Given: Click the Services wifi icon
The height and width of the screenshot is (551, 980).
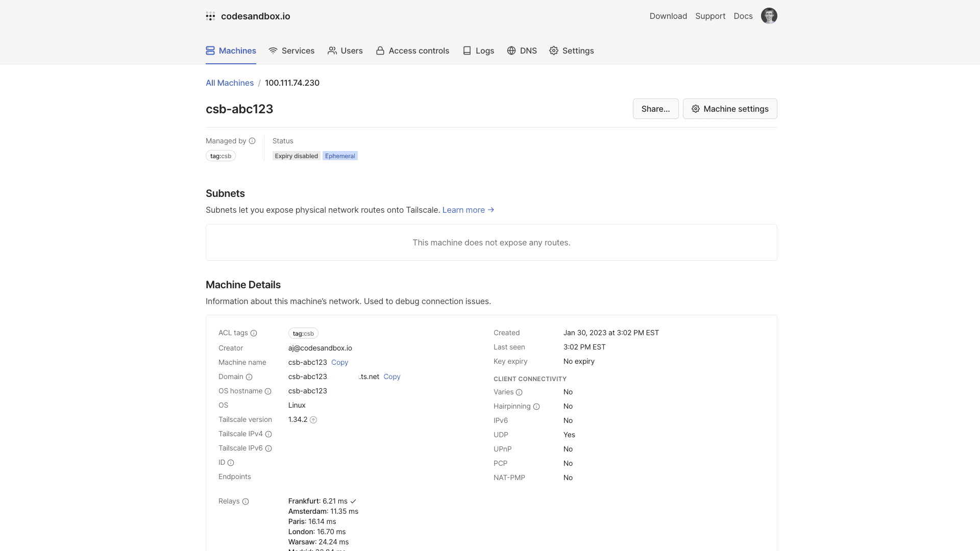Looking at the screenshot, I should pyautogui.click(x=273, y=51).
